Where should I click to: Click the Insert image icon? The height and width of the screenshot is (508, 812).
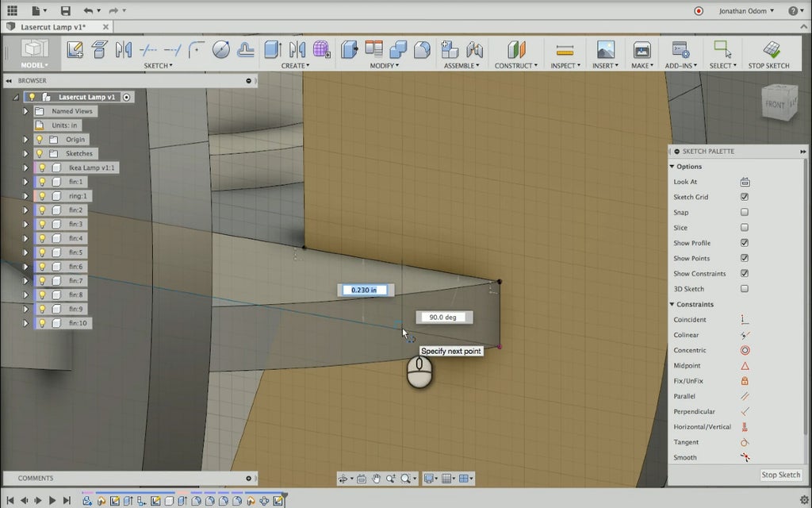pyautogui.click(x=605, y=50)
